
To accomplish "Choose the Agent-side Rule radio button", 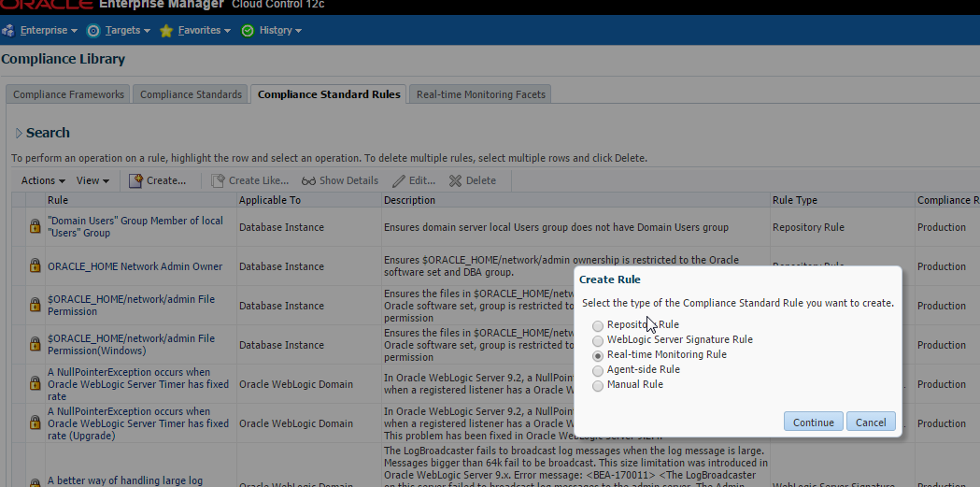I will tap(598, 371).
